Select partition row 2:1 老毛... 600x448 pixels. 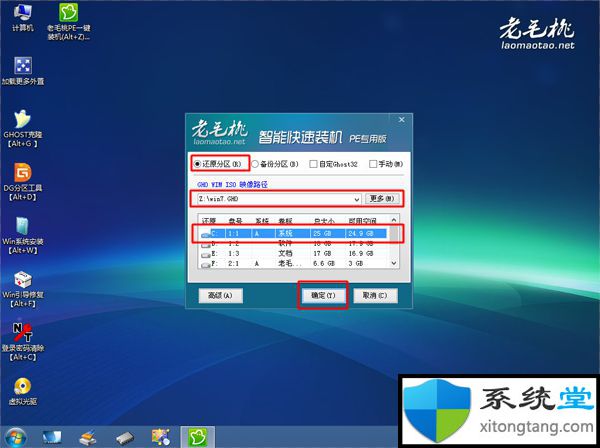tap(294, 264)
